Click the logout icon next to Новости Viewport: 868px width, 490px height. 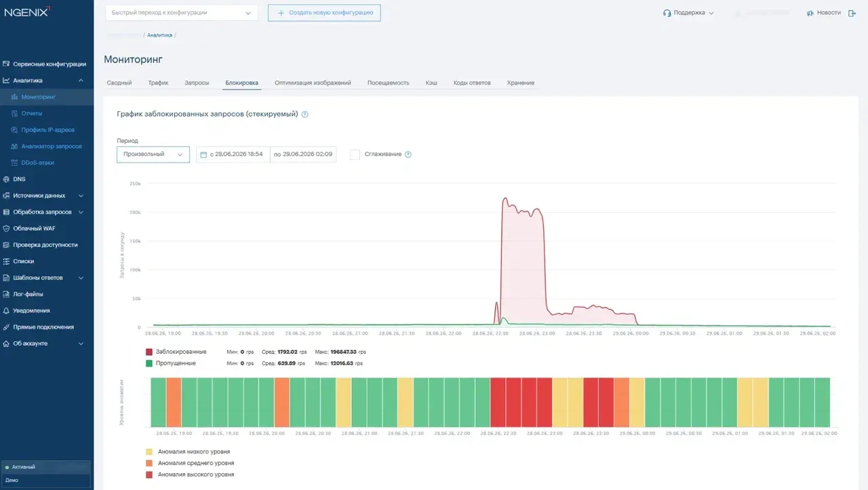point(852,13)
